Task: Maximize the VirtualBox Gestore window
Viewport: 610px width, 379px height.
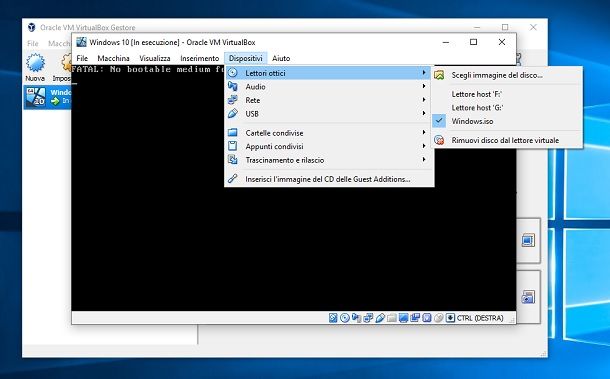Action: [505, 27]
